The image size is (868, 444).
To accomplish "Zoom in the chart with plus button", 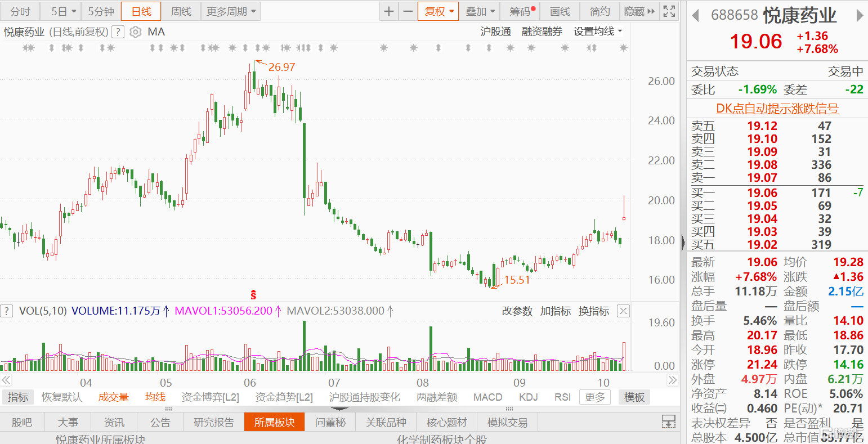I will coord(389,11).
